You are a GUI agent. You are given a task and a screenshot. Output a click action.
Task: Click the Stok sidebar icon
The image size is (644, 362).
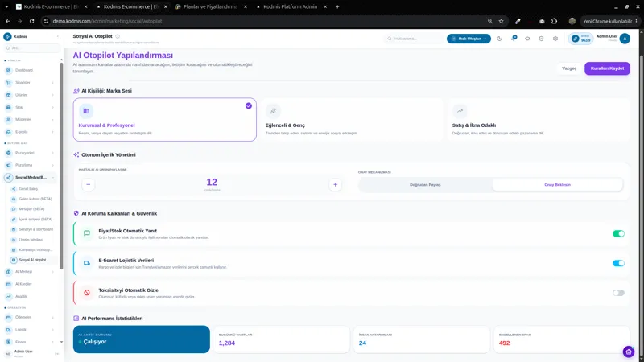(8, 107)
